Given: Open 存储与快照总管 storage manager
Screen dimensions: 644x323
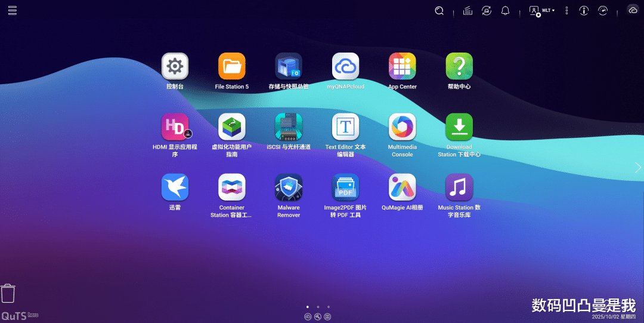Looking at the screenshot, I should tap(289, 66).
